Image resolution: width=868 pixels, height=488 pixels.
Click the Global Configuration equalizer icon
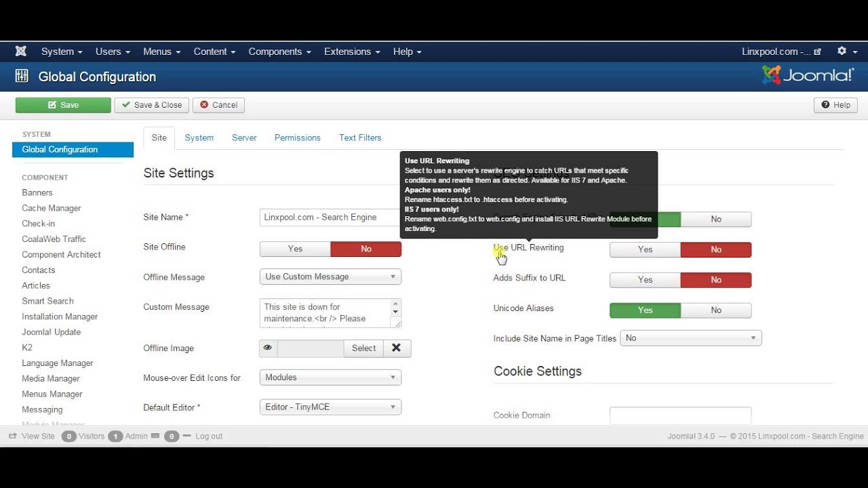[x=22, y=77]
